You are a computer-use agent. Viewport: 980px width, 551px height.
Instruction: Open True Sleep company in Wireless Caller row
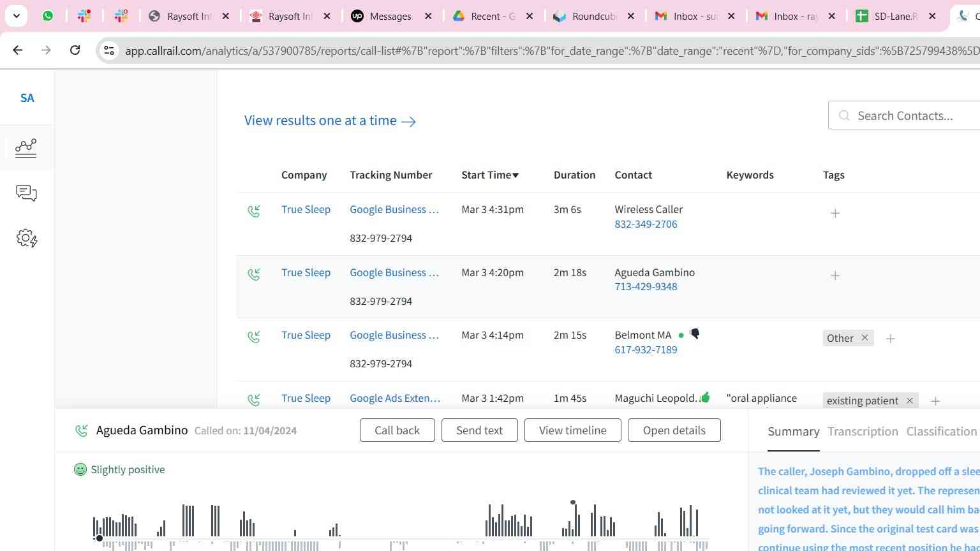point(306,209)
